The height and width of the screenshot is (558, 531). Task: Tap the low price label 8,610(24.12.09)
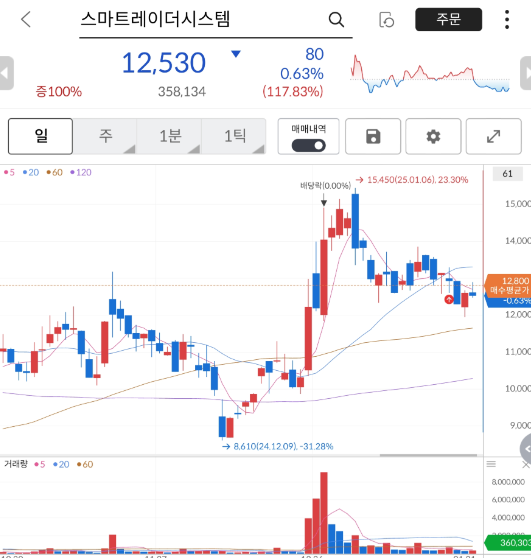[278, 446]
